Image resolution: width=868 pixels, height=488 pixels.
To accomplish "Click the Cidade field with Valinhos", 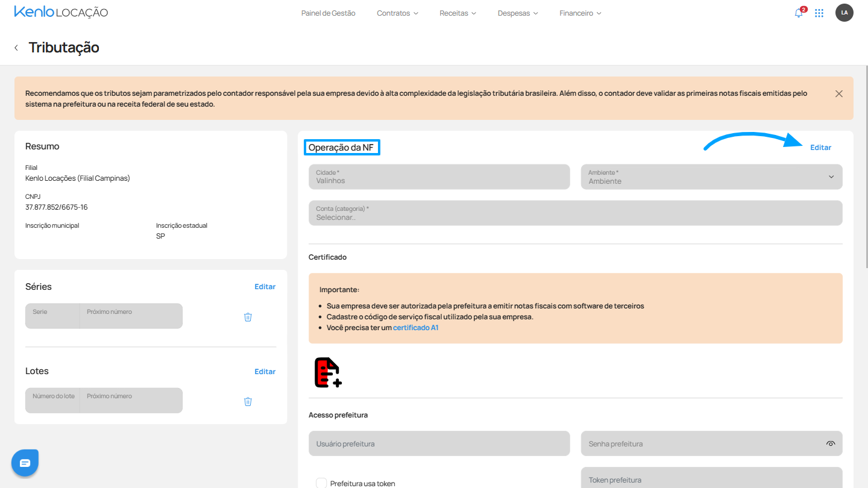I will pyautogui.click(x=439, y=177).
